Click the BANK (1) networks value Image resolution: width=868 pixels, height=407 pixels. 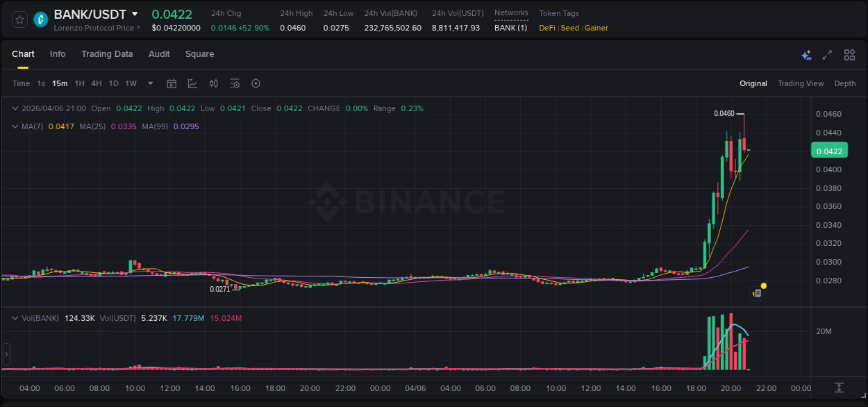pos(510,28)
